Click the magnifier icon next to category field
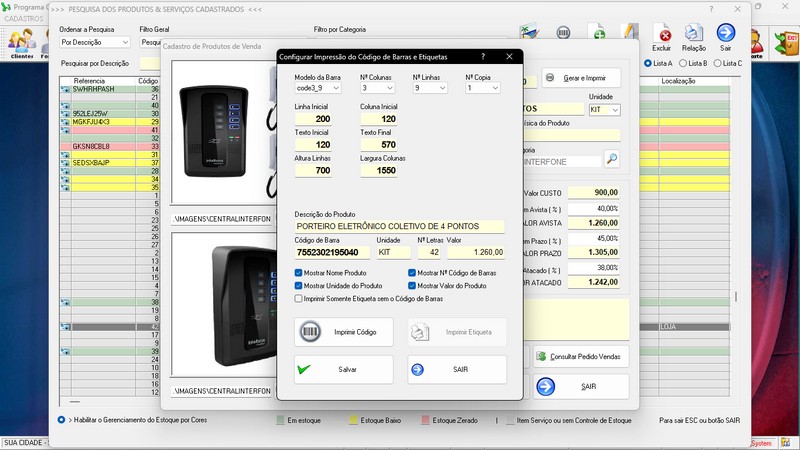 pyautogui.click(x=611, y=159)
